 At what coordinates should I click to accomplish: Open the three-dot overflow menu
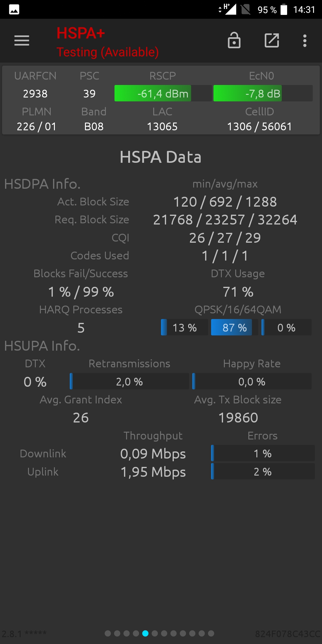click(305, 41)
